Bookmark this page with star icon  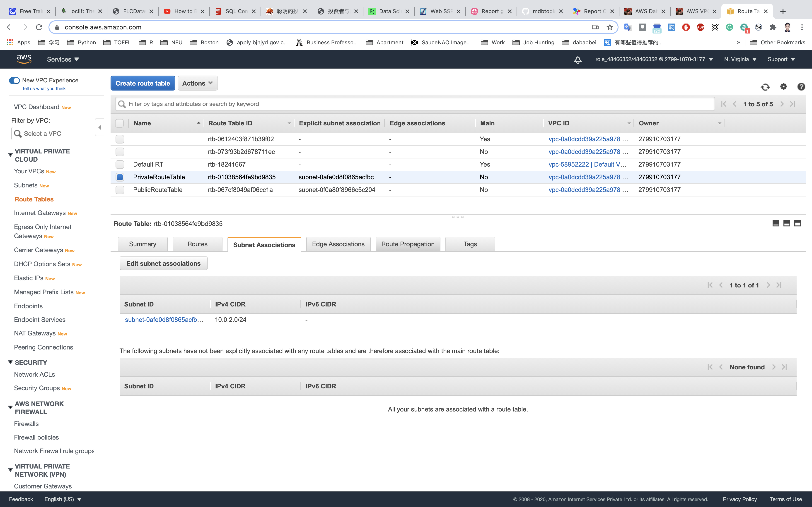610,27
